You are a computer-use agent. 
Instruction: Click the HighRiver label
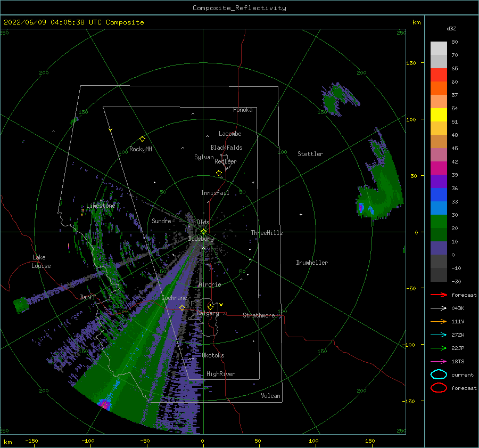tap(221, 374)
